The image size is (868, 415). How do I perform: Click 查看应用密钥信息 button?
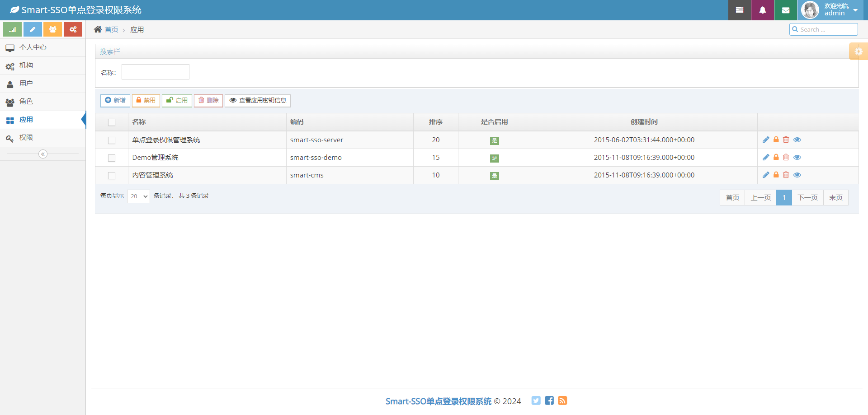(x=258, y=100)
